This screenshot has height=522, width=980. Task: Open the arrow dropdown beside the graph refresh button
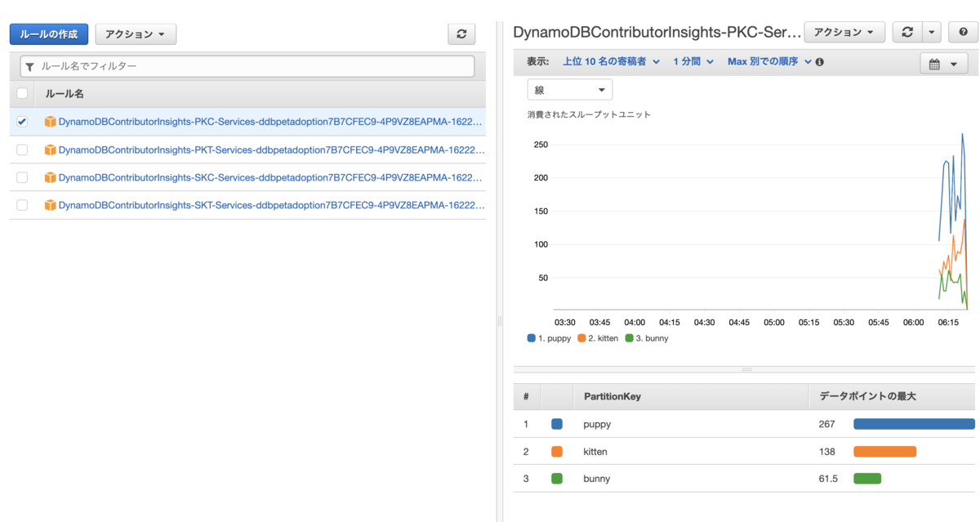coord(932,32)
